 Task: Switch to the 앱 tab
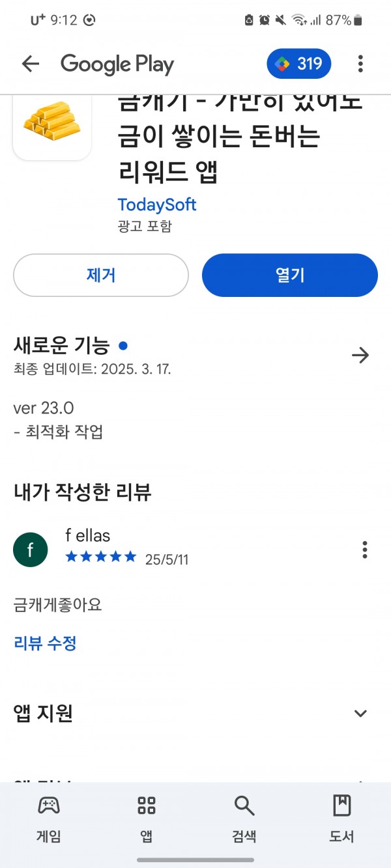147,819
